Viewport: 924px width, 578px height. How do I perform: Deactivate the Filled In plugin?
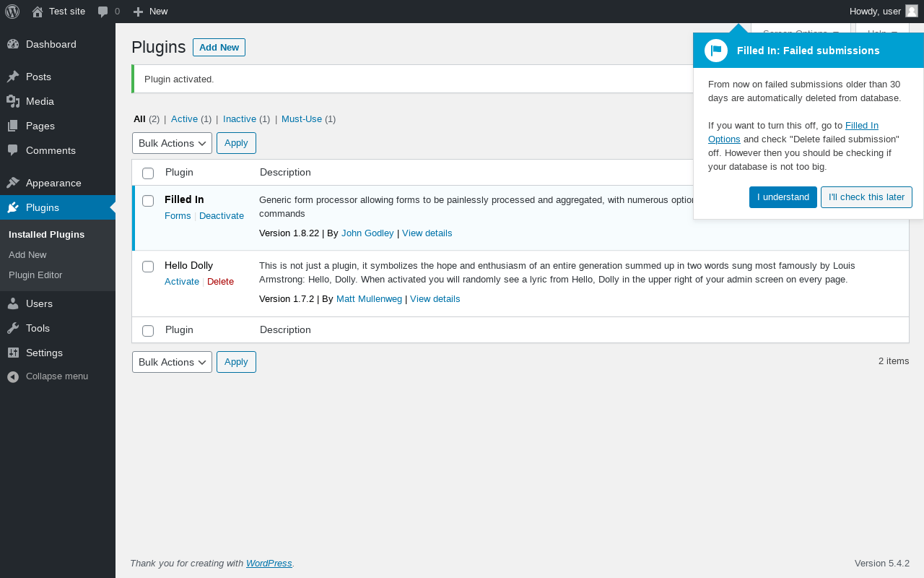pyautogui.click(x=222, y=216)
